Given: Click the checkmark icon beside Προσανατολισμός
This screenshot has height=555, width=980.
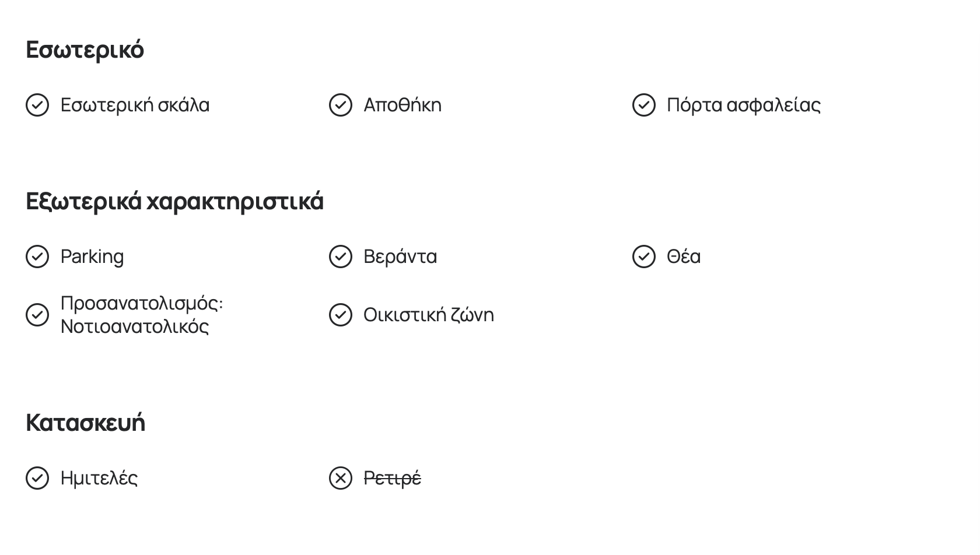Looking at the screenshot, I should (37, 315).
